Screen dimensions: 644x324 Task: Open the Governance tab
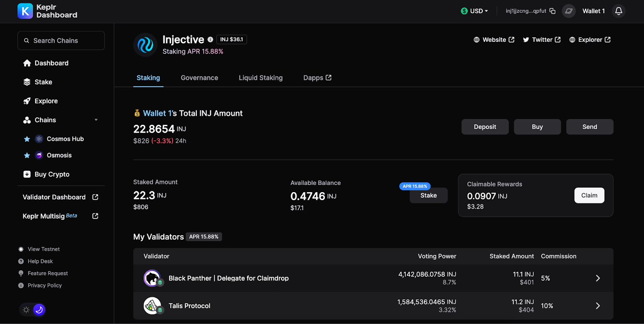coord(199,78)
